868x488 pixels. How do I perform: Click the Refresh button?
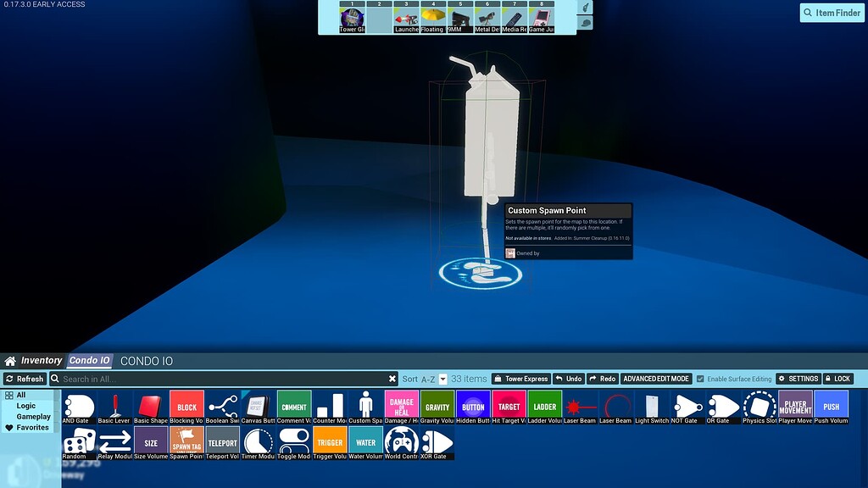[x=25, y=379]
